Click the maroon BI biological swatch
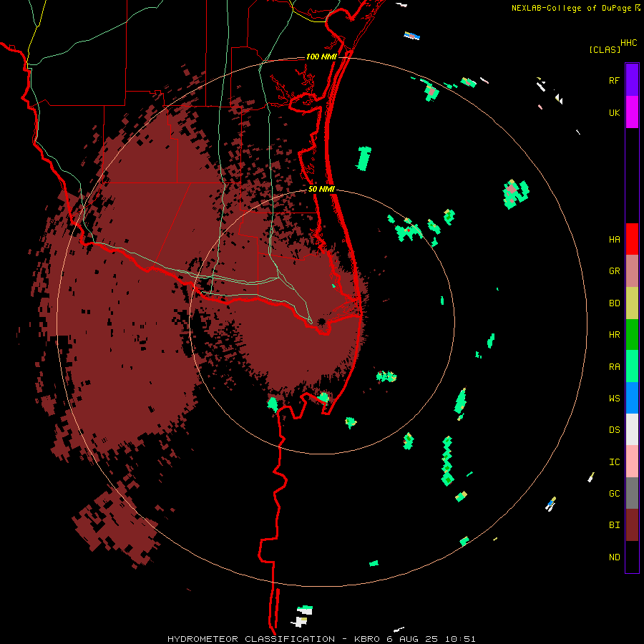Viewport: 644px width, 644px height. coord(632,525)
